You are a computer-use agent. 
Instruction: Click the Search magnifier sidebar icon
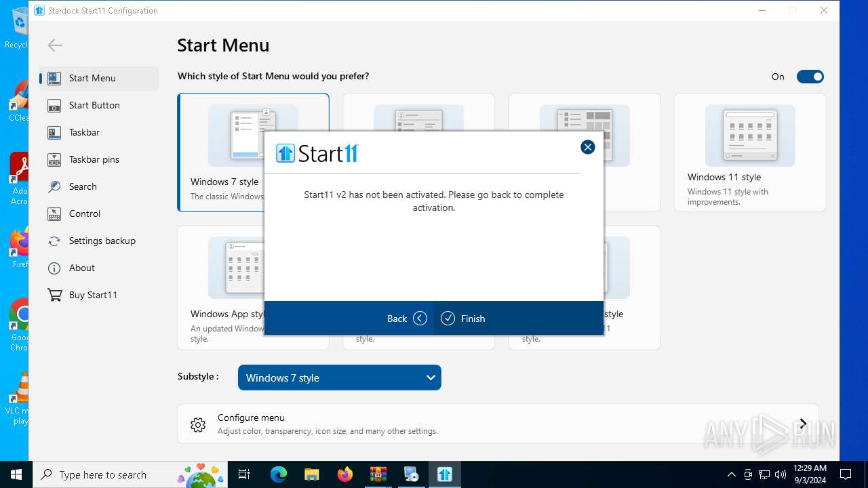click(x=54, y=186)
